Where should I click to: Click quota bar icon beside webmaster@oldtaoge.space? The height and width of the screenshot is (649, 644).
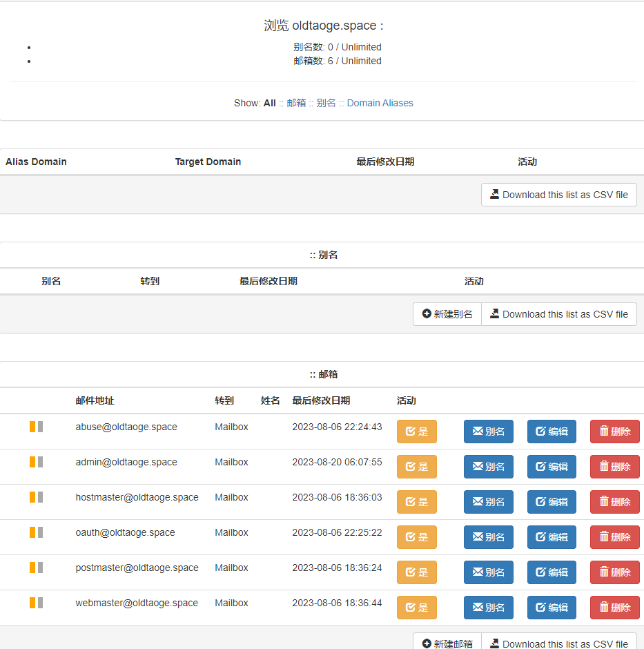pos(36,603)
